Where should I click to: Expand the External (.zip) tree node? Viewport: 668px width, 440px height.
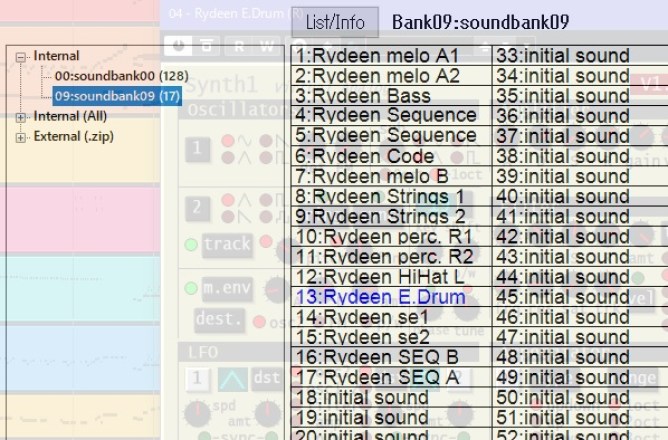click(21, 137)
